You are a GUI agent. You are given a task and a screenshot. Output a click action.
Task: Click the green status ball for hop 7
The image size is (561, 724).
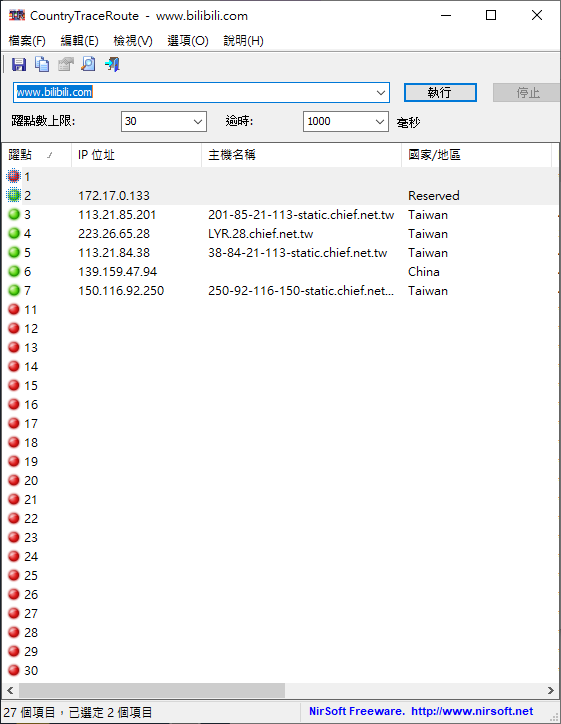point(14,290)
